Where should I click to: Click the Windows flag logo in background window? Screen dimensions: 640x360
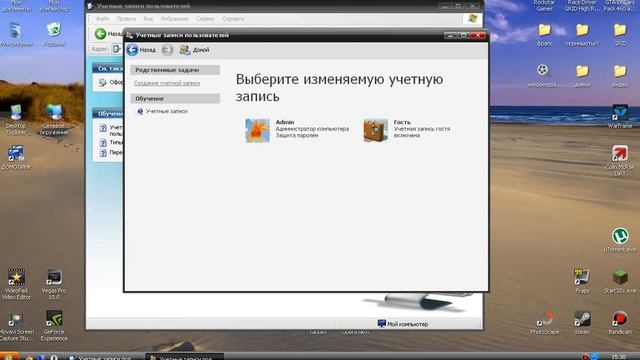pyautogui.click(x=473, y=19)
